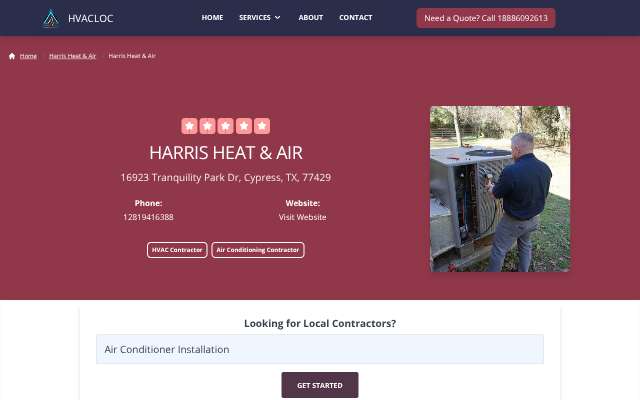Expand the Services dropdown chevron

click(x=278, y=18)
